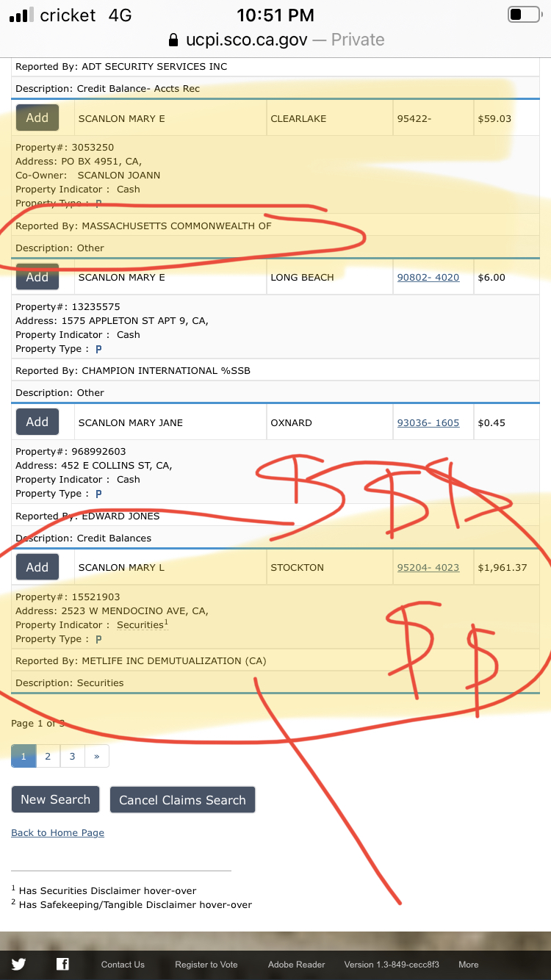Go to results page 2

48,756
